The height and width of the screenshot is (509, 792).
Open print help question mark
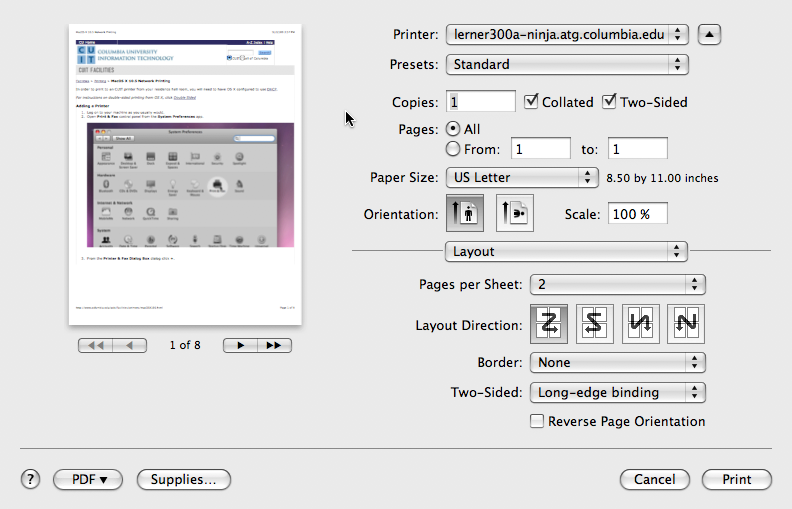point(30,479)
